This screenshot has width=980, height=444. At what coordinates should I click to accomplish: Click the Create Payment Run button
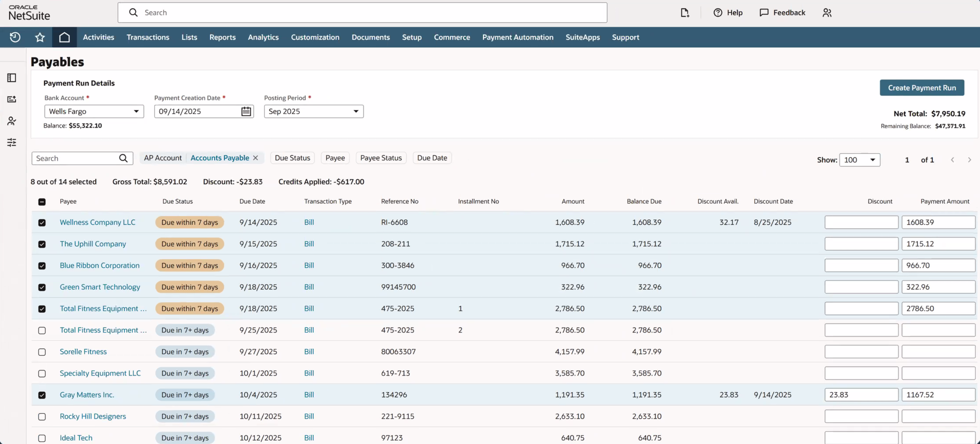pos(921,87)
